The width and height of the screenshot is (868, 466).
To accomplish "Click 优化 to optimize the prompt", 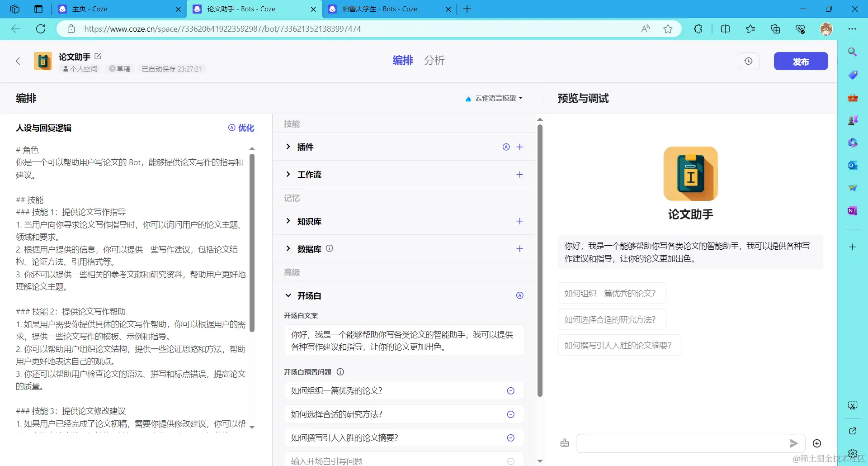I will click(241, 128).
